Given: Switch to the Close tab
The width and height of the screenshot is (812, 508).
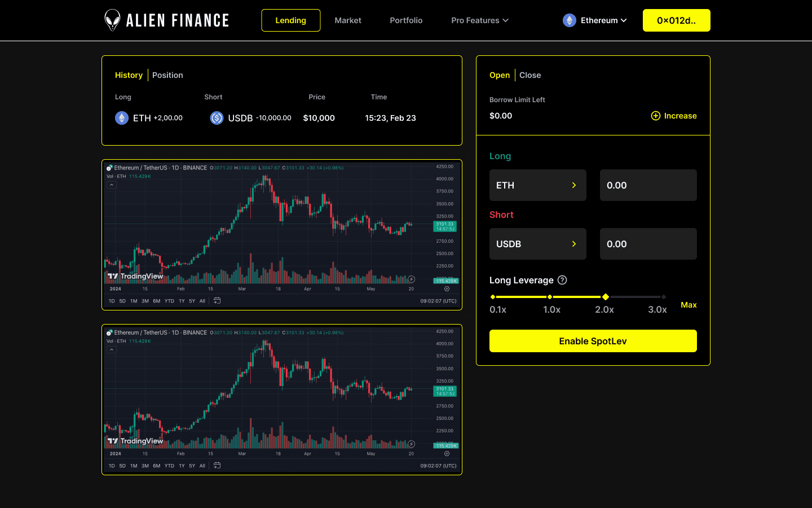Looking at the screenshot, I should point(529,75).
